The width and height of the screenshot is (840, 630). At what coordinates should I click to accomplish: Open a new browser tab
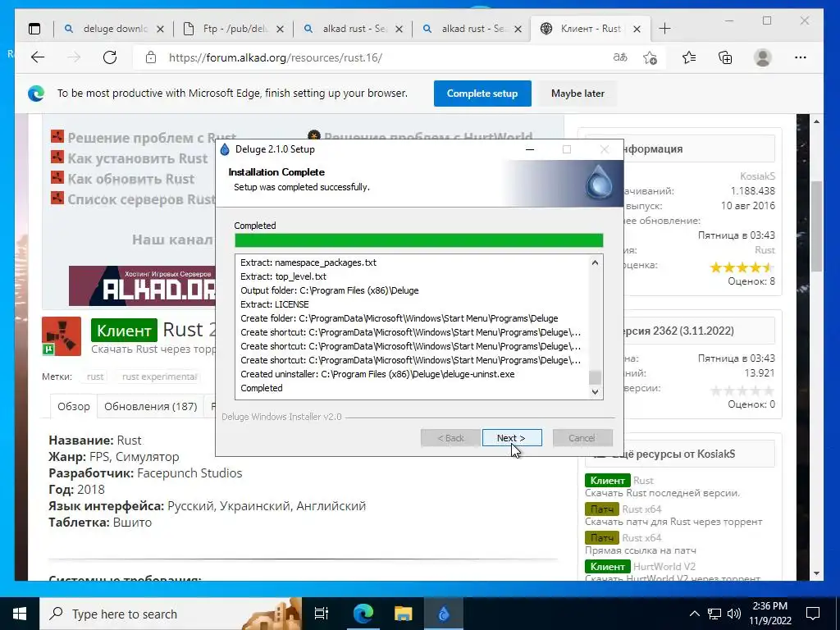click(x=664, y=29)
